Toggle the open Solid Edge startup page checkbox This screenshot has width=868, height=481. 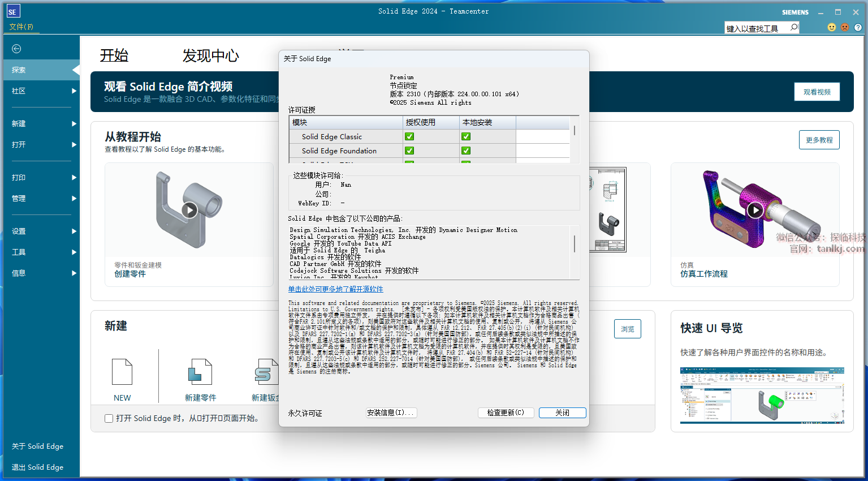pyautogui.click(x=109, y=418)
